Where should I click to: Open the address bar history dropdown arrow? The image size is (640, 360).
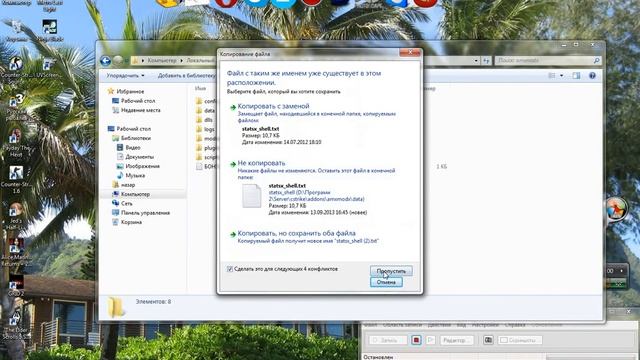coord(476,61)
